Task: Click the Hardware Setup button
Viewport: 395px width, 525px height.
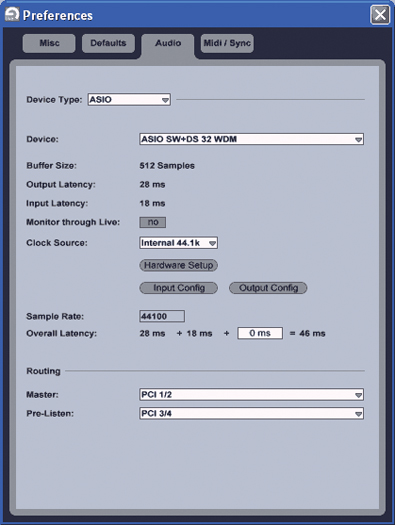Action: click(178, 265)
